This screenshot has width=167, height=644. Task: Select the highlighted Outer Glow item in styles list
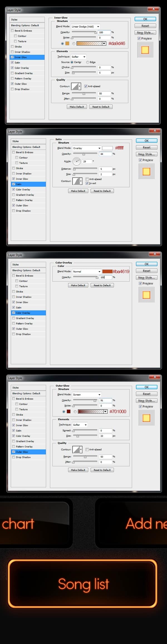click(22, 452)
